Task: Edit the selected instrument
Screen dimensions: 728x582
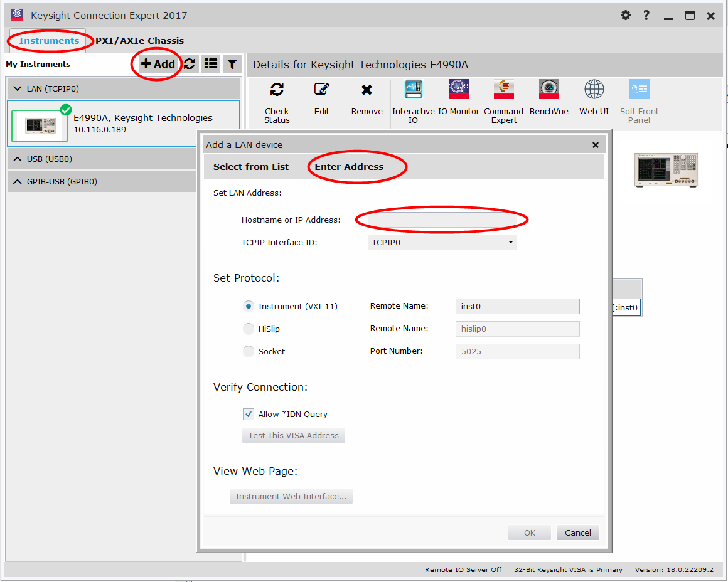Action: tap(322, 99)
